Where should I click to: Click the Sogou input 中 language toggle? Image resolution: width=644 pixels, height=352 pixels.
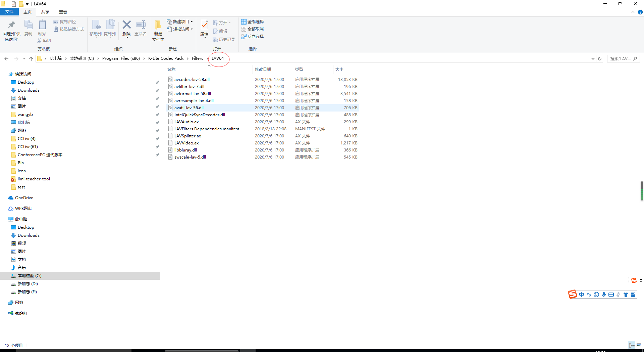pos(582,295)
